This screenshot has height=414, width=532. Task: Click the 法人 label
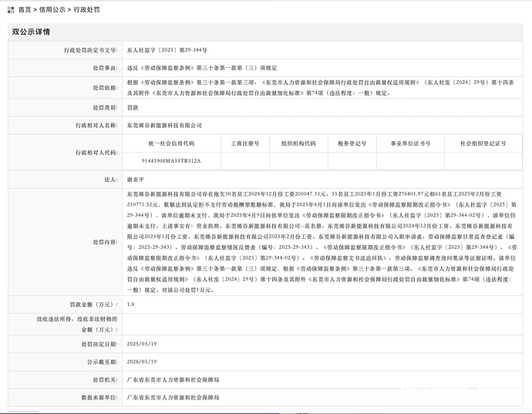coord(110,179)
